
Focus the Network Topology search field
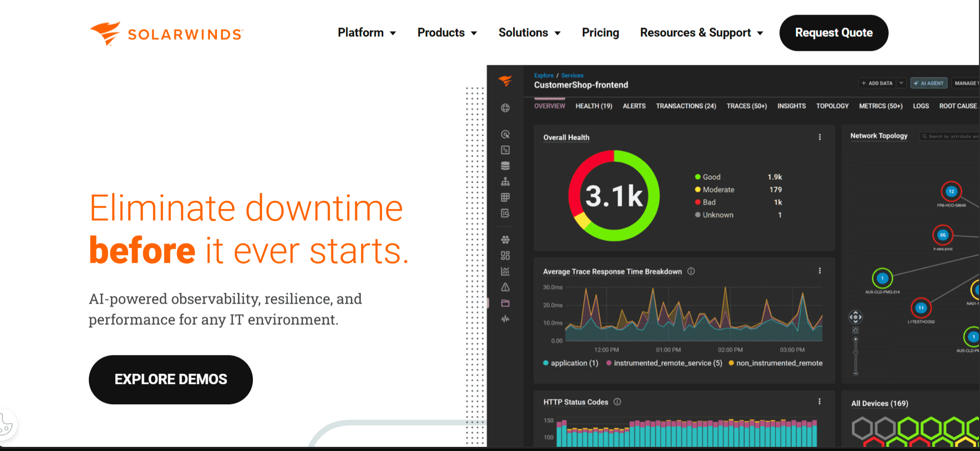coord(950,136)
